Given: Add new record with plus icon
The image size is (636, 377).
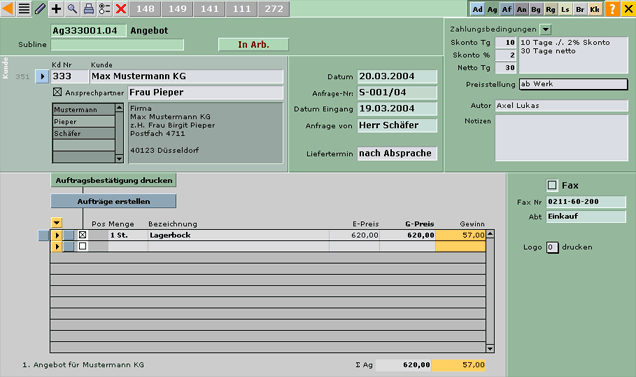Looking at the screenshot, I should 56,9.
